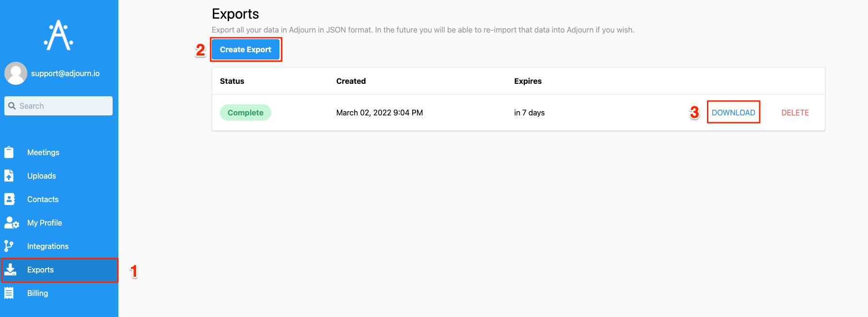Click the Meetings clipboard icon
The height and width of the screenshot is (317, 868).
9,152
